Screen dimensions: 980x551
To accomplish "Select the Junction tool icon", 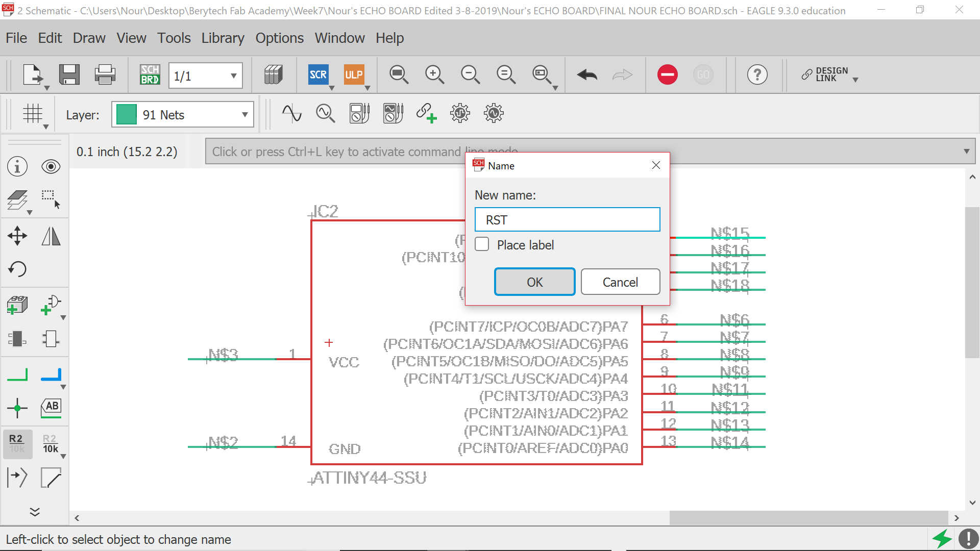I will point(17,408).
